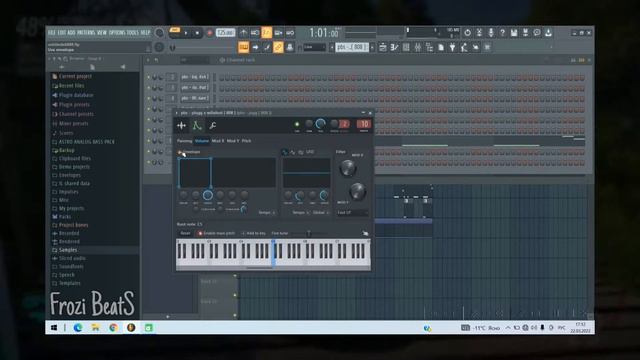The image size is (640, 360).
Task: Click the question mark help icon
Action: 503,33
